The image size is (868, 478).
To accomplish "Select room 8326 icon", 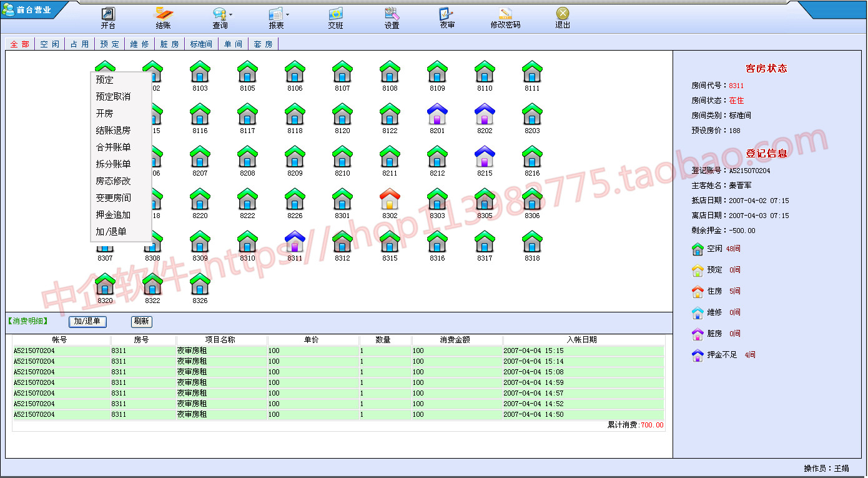I will click(x=200, y=284).
